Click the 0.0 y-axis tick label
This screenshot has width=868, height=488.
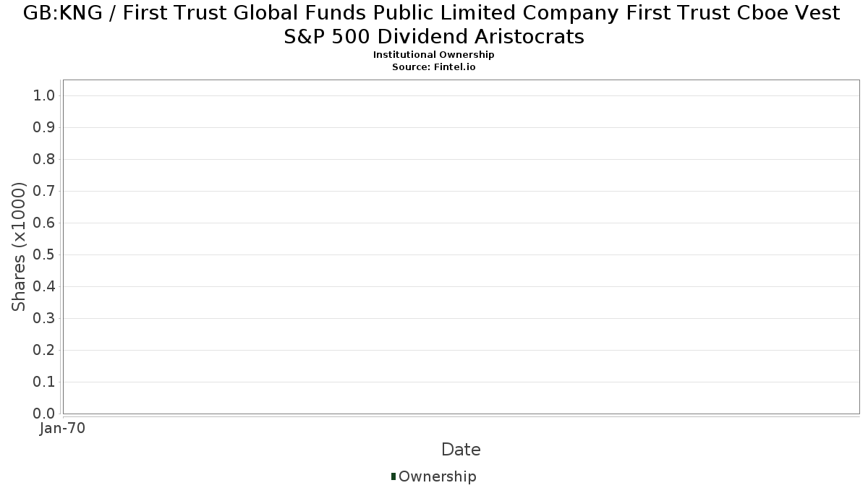(x=44, y=414)
